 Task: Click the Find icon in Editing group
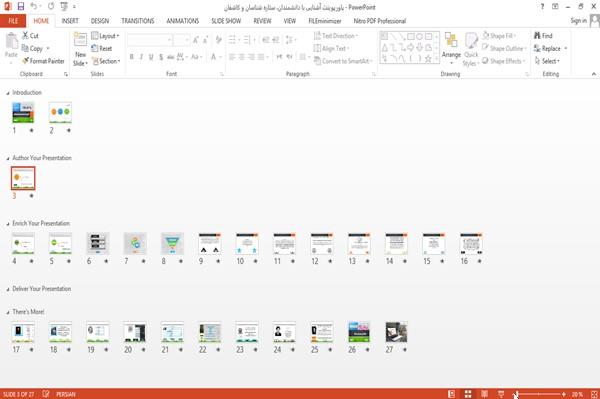pos(543,36)
